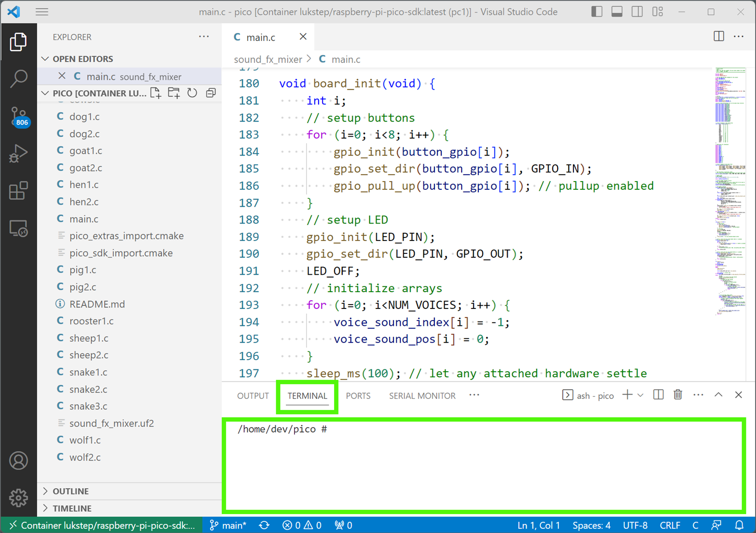This screenshot has height=533, width=756.
Task: Toggle panel layout button in title bar
Action: click(x=617, y=12)
